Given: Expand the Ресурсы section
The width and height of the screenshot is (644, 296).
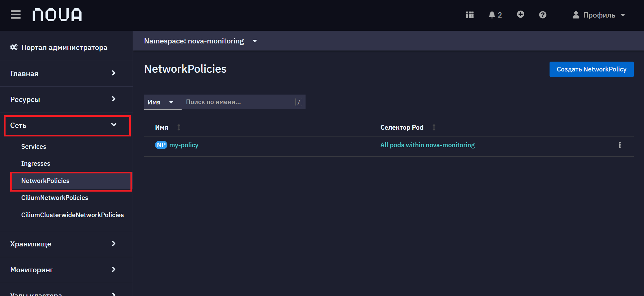Looking at the screenshot, I should (66, 99).
